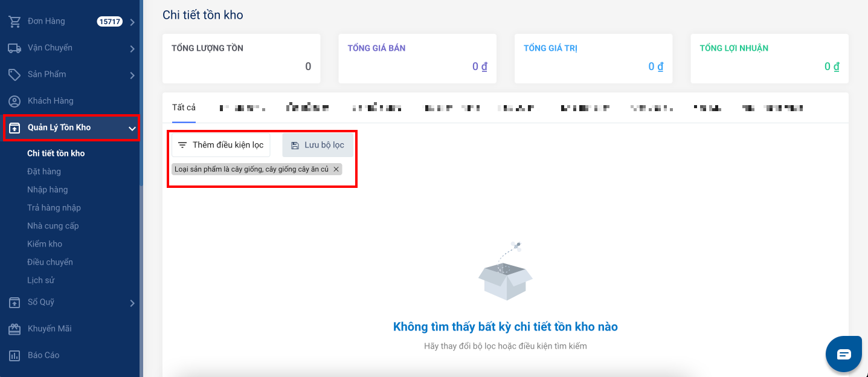Collapse the Quản Lý Tồn Kho chevron
The height and width of the screenshot is (377, 868).
(132, 128)
